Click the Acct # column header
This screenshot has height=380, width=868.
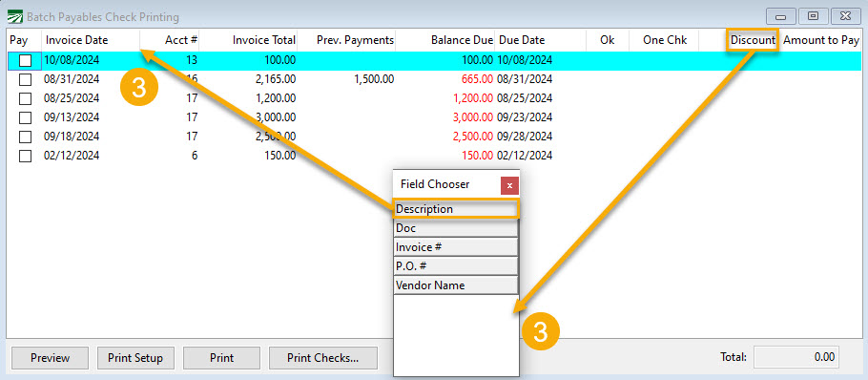coord(170,40)
